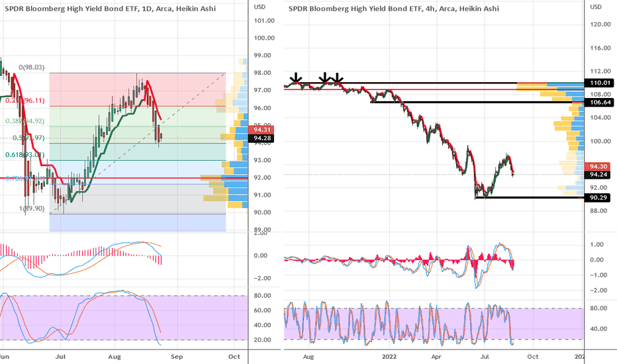This screenshot has width=617, height=364.
Task: Click the black 94.24 price tag on 4h chart
Action: click(598, 175)
